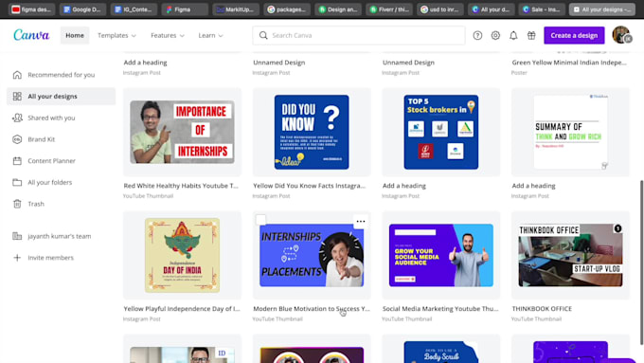644x363 pixels.
Task: Click the Invite members plus icon
Action: 17,258
